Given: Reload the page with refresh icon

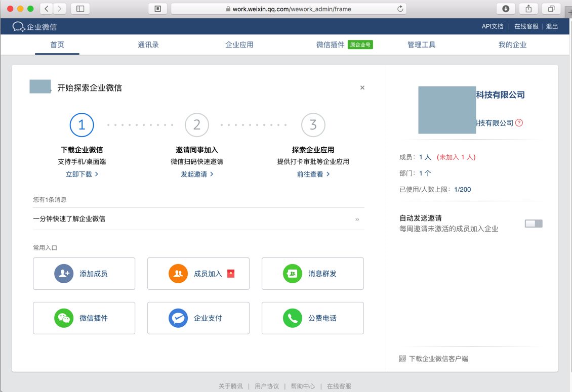Looking at the screenshot, I should point(400,9).
